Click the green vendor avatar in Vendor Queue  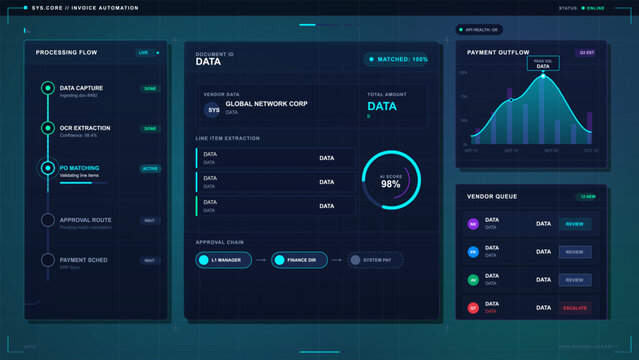473,280
